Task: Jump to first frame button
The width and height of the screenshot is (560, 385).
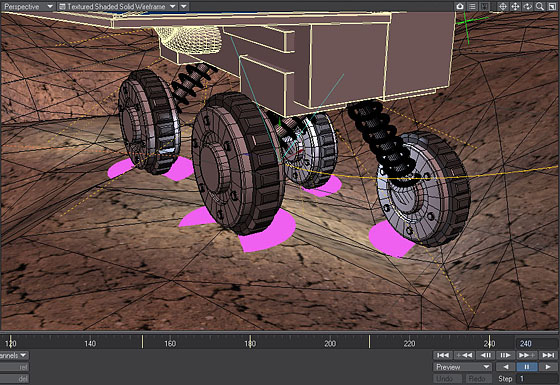Action: click(x=443, y=355)
